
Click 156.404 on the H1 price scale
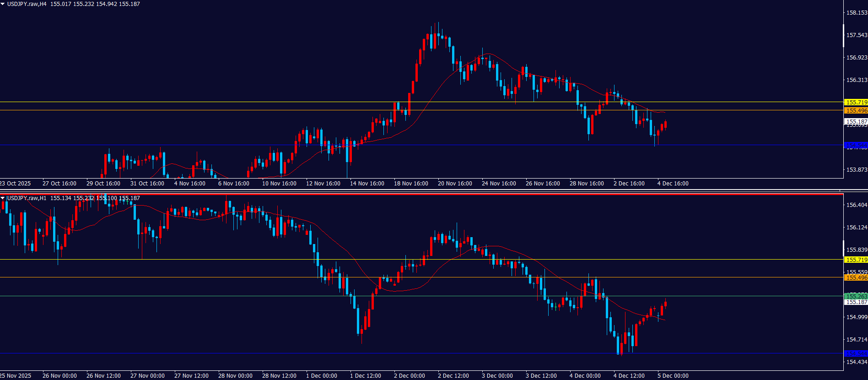[857, 205]
